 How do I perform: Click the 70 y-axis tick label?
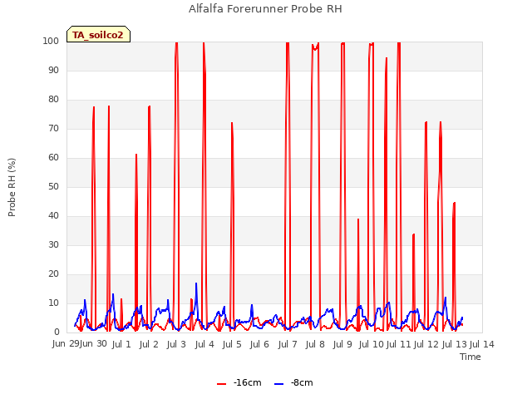tap(53, 129)
